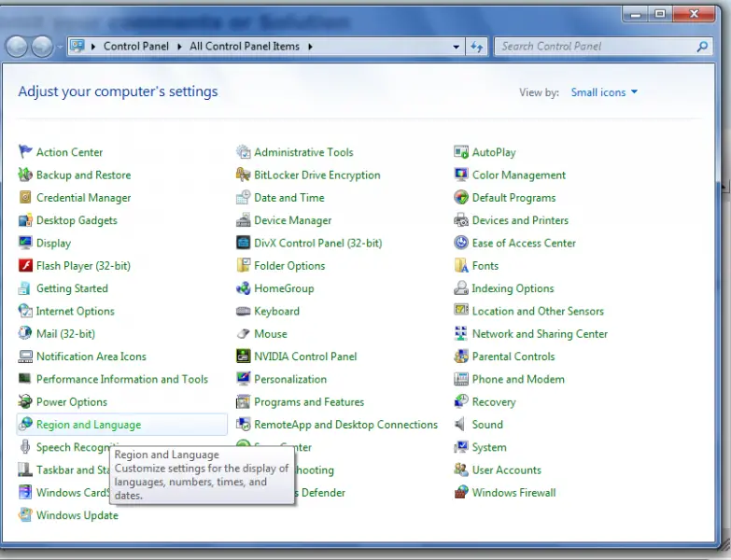This screenshot has height=560, width=731.
Task: Open the NVIDIA Control Panel icon
Action: click(243, 357)
